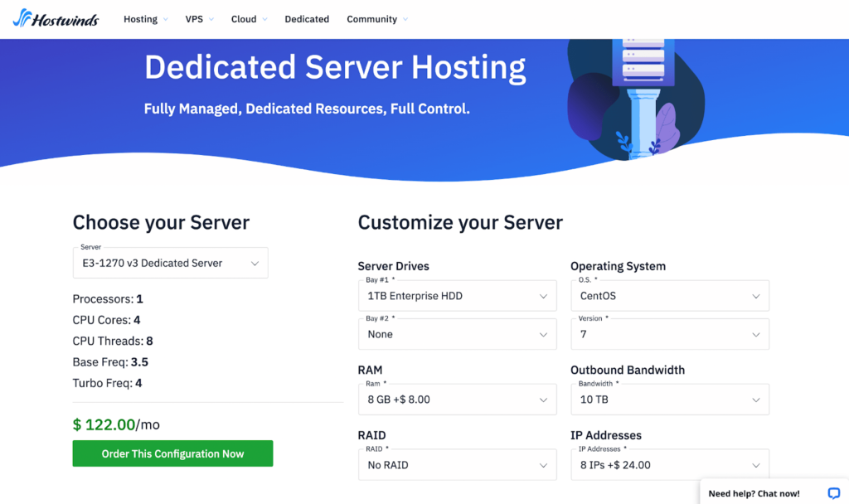This screenshot has width=849, height=504.
Task: Open the Bandwidth dropdown showing 10 TB
Action: (x=670, y=400)
